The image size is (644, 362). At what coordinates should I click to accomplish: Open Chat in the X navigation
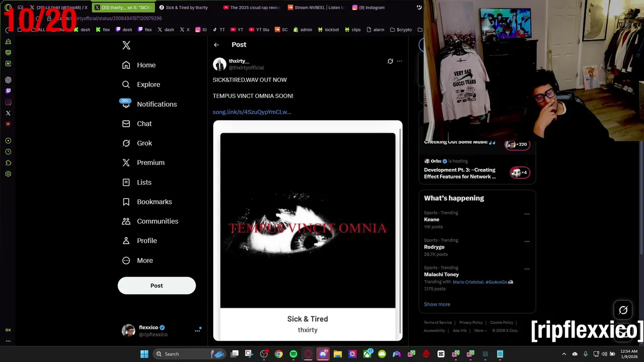tap(137, 124)
